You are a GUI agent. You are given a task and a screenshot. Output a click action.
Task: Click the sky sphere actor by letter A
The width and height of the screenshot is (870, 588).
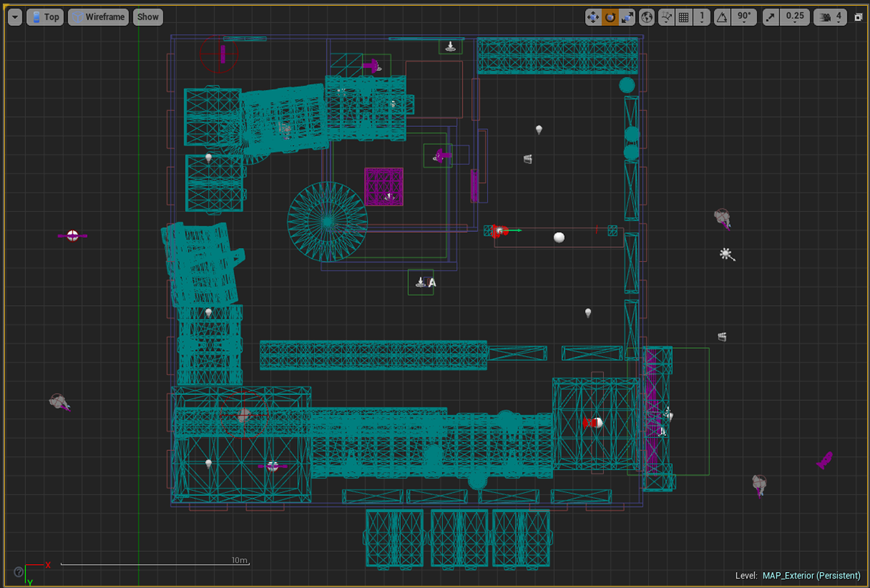point(421,282)
